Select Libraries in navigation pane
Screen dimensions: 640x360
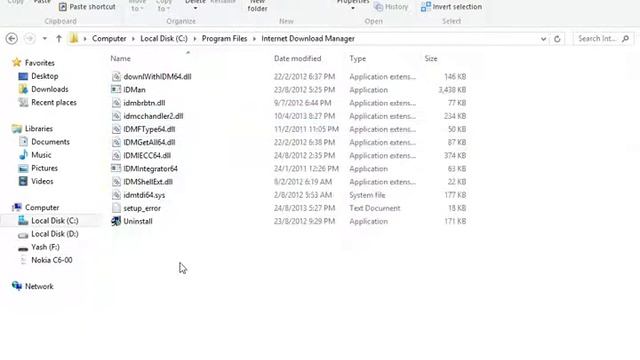click(x=39, y=129)
